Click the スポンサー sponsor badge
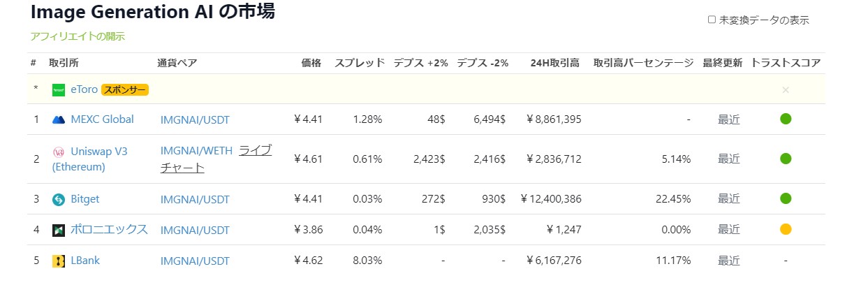The width and height of the screenshot is (868, 292). pos(126,90)
